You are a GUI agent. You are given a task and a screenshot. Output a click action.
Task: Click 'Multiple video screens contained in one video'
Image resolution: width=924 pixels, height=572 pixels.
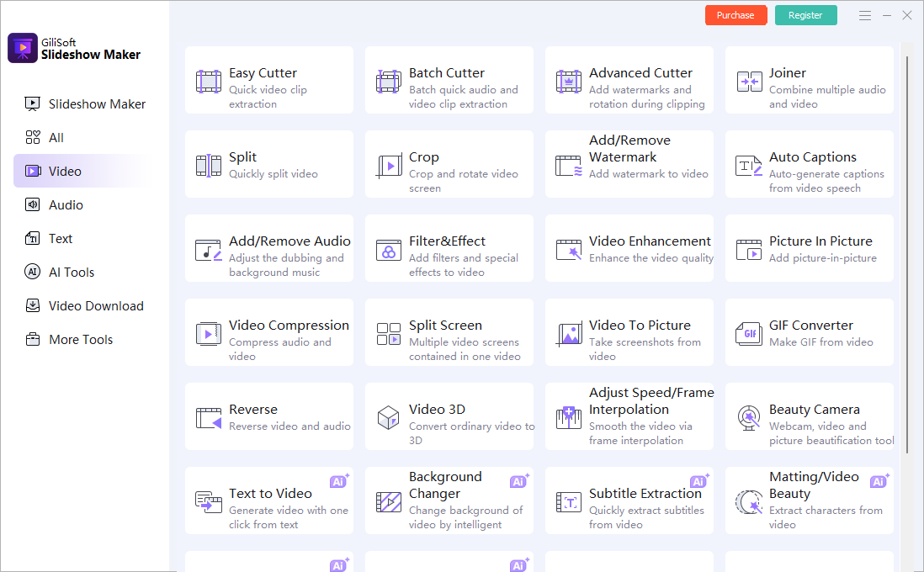465,349
